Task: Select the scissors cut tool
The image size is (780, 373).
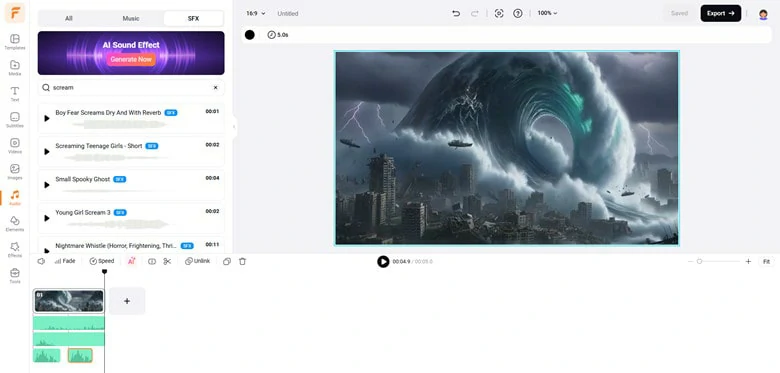Action: click(167, 261)
